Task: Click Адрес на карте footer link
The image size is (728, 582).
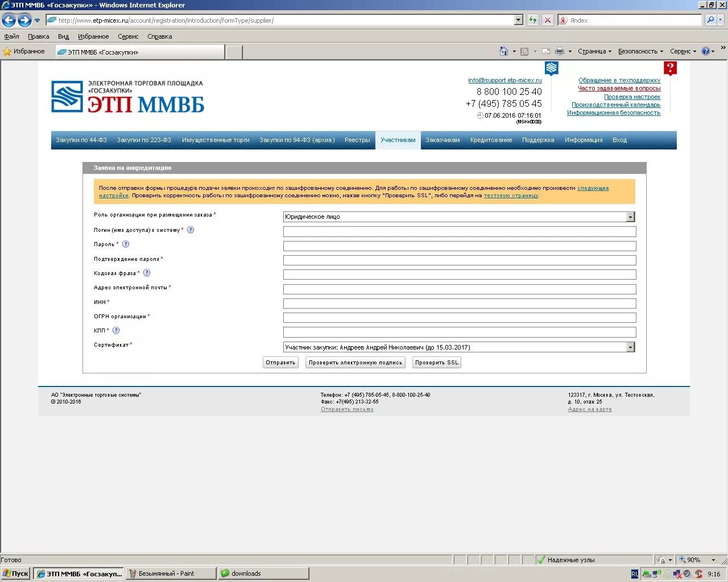Action: point(590,409)
